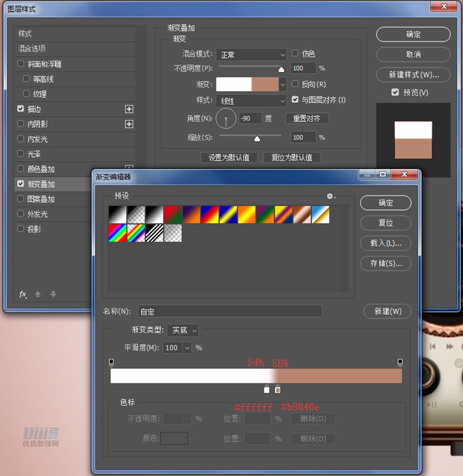Image resolution: width=463 pixels, height=476 pixels.
Task: Open the 渐变类型 dropdown showing 实底
Action: pyautogui.click(x=183, y=331)
